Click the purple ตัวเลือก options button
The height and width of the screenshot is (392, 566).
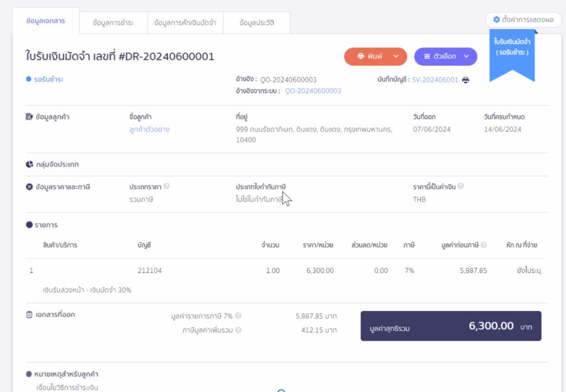(446, 56)
